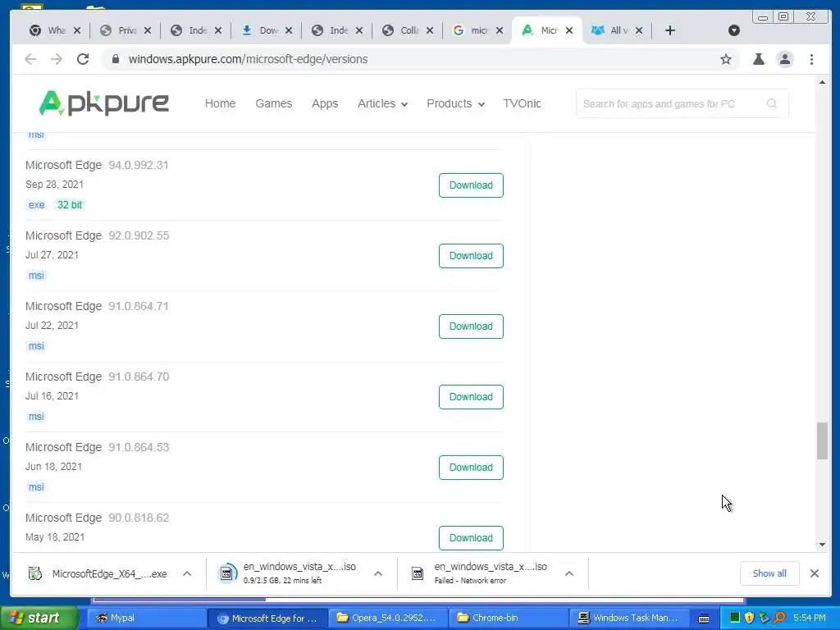Expand options for the failed iso download
Screen dimensions: 840x630
569,573
